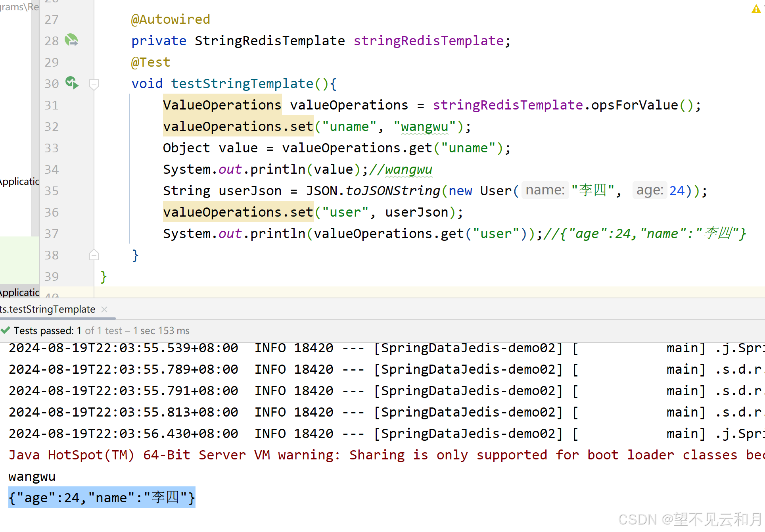Click the fold end marker on line 38

click(94, 255)
